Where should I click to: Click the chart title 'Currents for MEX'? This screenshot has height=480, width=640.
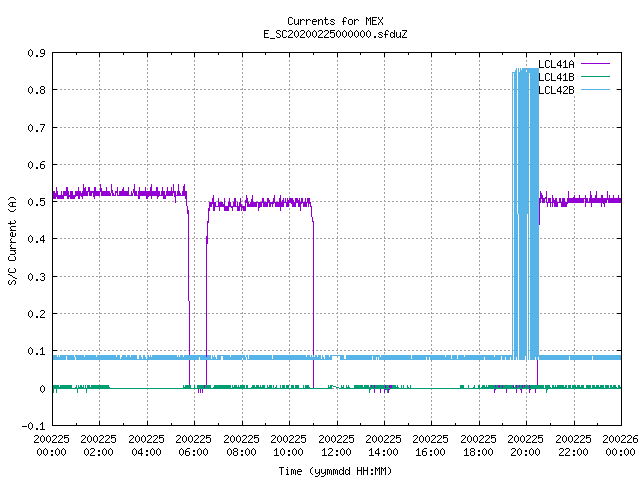click(335, 21)
